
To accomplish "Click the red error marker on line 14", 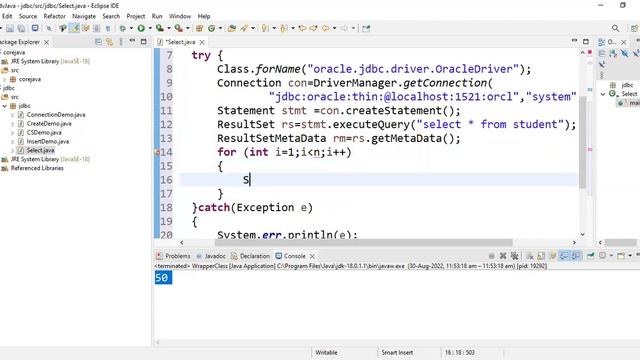I will coord(157,152).
